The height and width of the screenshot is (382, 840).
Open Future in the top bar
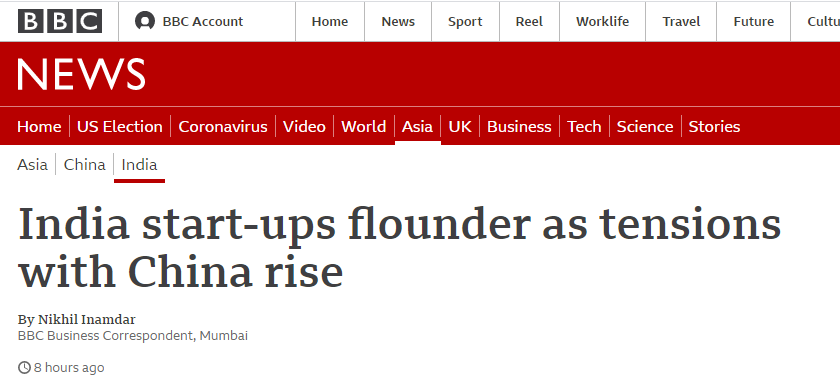753,21
